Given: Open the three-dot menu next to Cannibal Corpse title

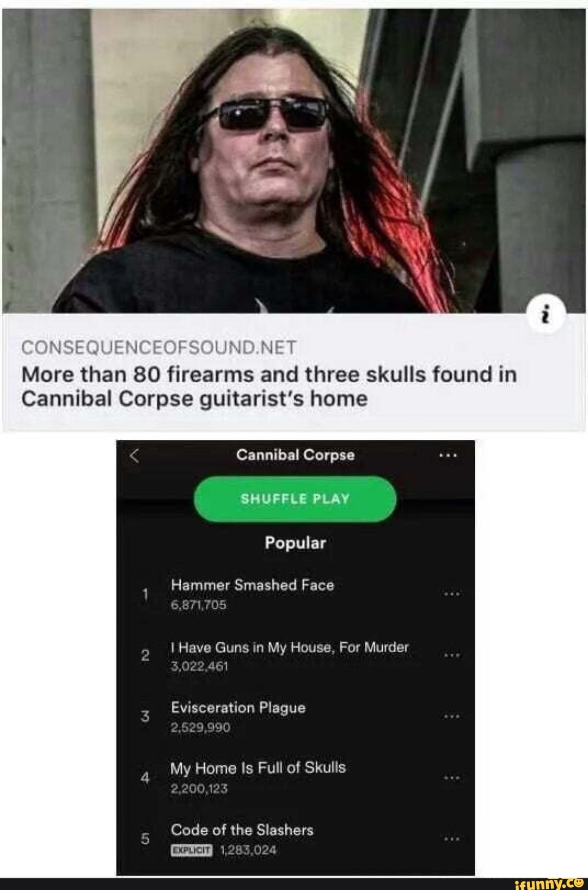Looking at the screenshot, I should (448, 456).
